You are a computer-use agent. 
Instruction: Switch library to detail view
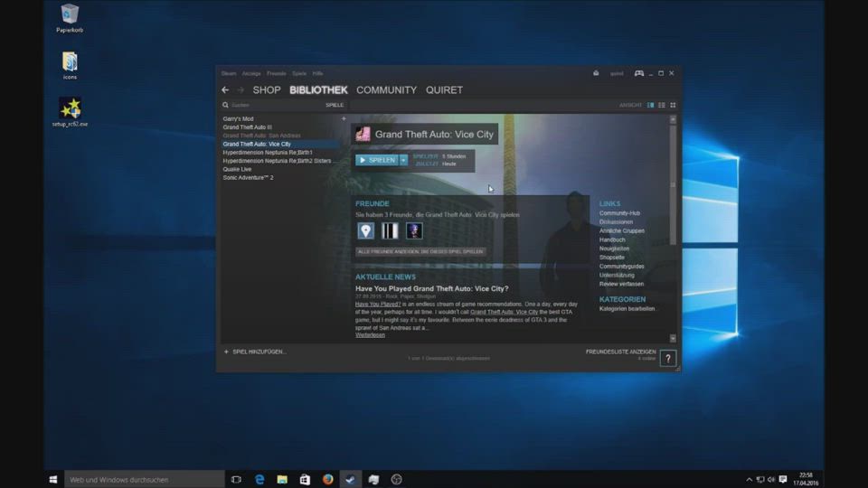(650, 105)
